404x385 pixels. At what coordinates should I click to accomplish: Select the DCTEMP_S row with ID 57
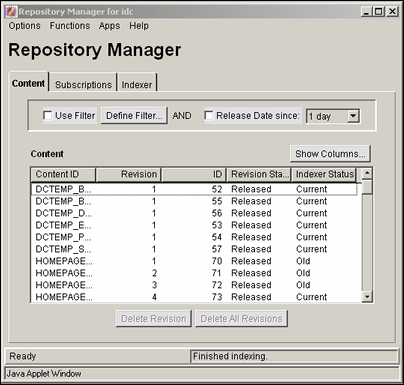point(194,249)
